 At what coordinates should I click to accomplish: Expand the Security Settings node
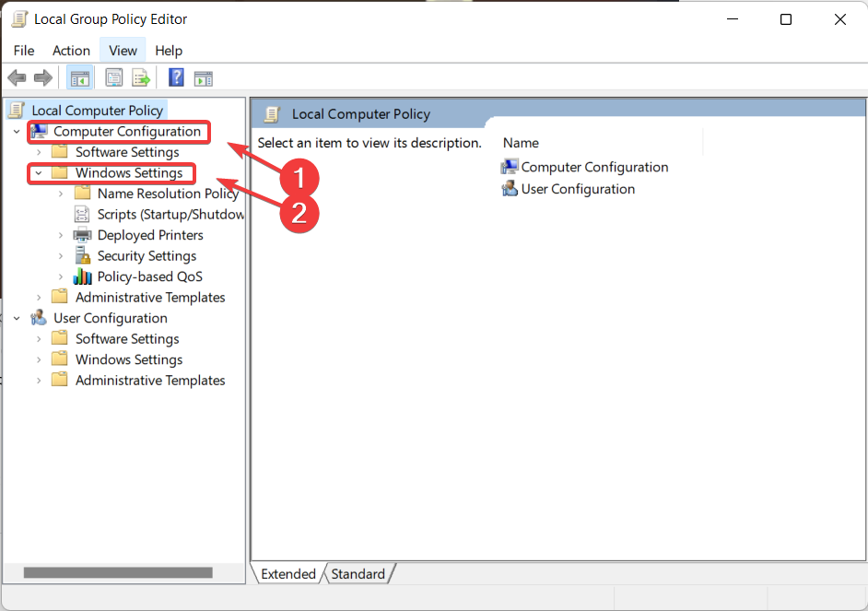click(60, 255)
